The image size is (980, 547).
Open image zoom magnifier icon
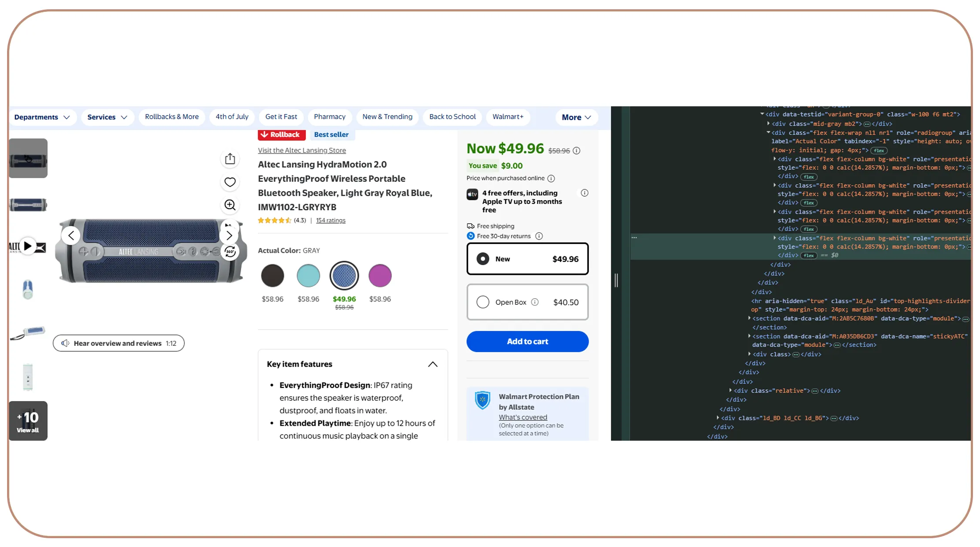click(230, 205)
